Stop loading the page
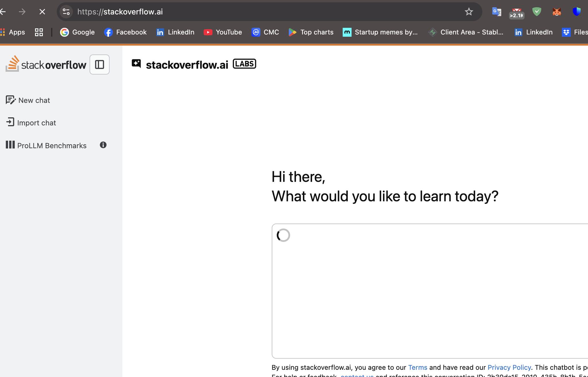The image size is (588, 377). (42, 12)
